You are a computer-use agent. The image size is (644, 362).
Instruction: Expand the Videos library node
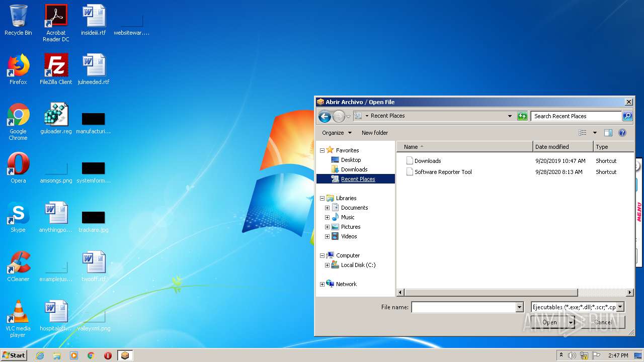[327, 236]
